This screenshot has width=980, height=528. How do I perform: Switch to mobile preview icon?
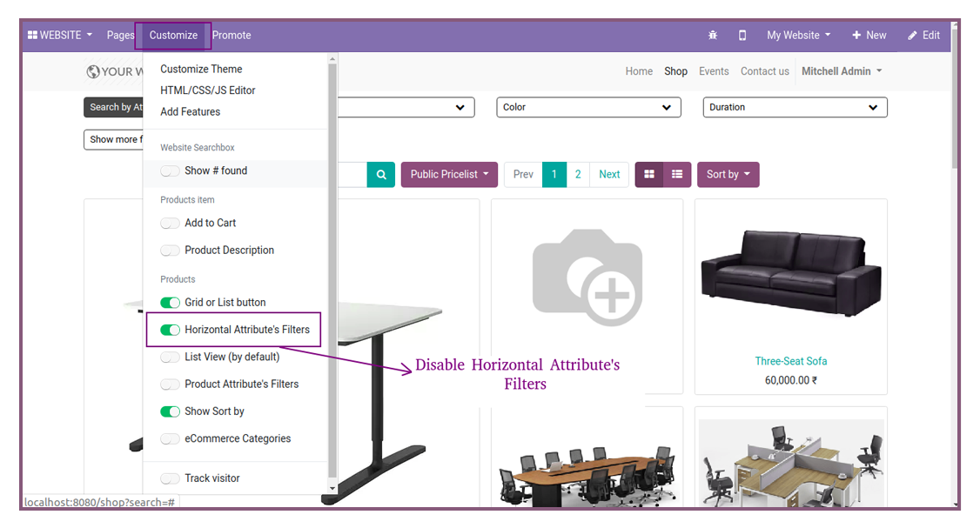tap(742, 35)
